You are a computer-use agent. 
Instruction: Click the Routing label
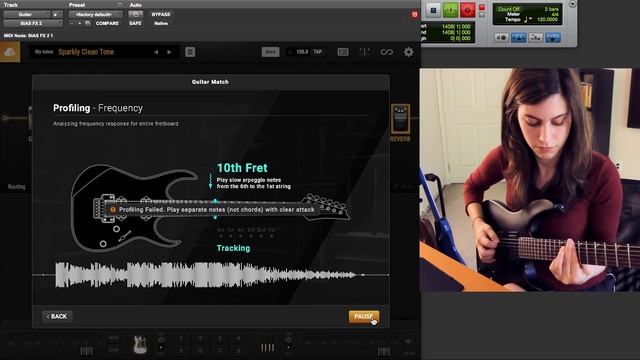(x=16, y=187)
